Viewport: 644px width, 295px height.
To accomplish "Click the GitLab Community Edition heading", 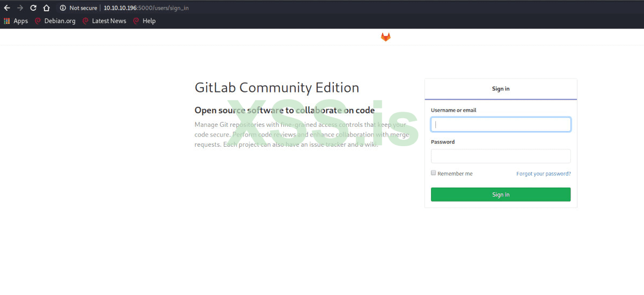I will pos(277,88).
